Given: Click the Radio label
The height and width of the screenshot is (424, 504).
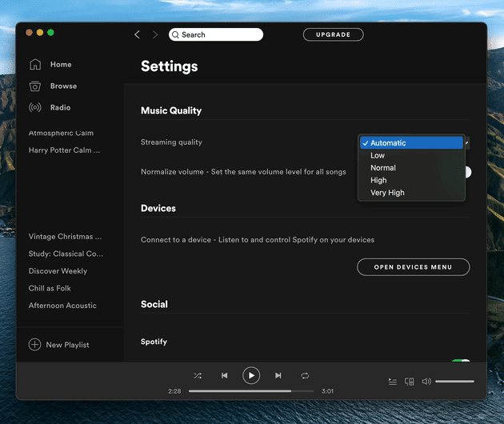Looking at the screenshot, I should pyautogui.click(x=61, y=107).
